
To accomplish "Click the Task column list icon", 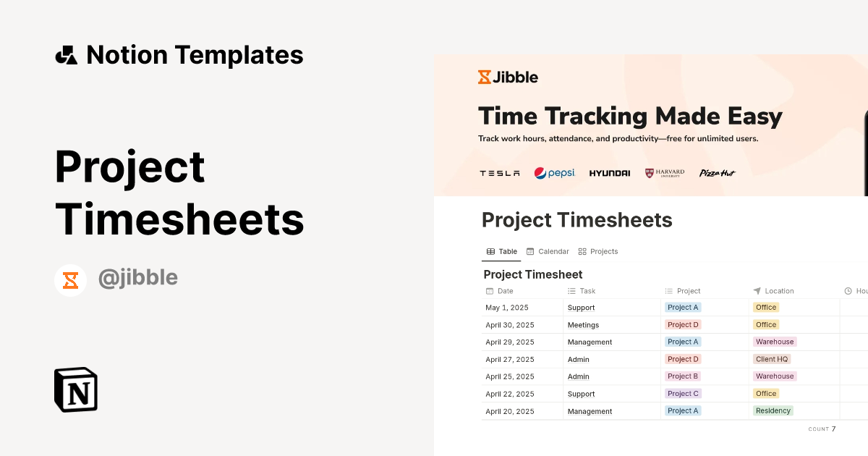I will (x=571, y=290).
